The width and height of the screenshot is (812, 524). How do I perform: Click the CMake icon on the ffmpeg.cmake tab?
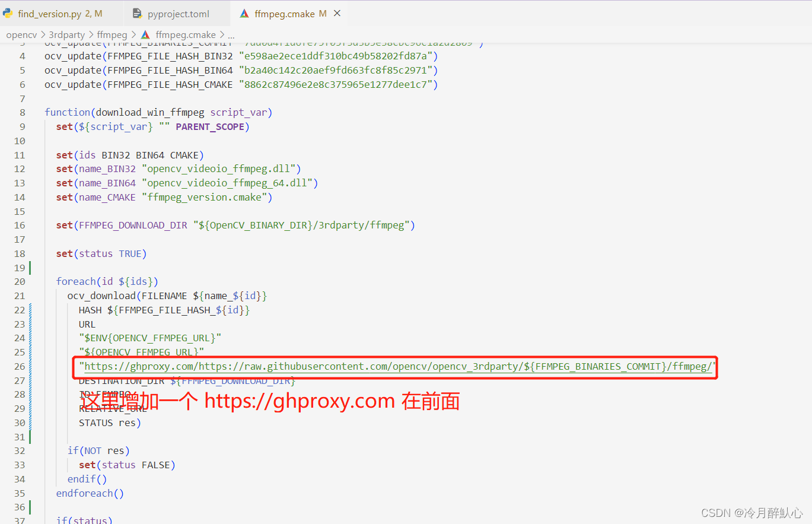244,13
